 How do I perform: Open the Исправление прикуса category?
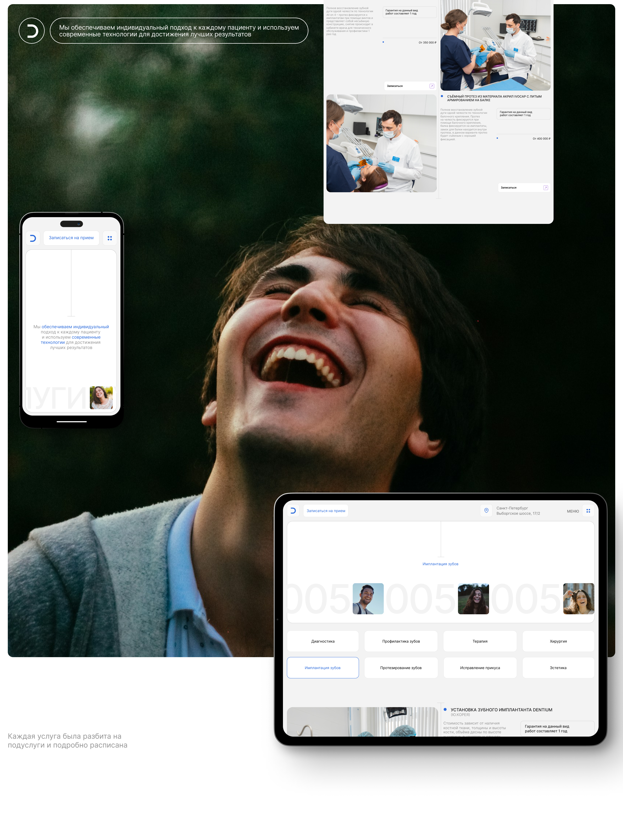tap(480, 668)
